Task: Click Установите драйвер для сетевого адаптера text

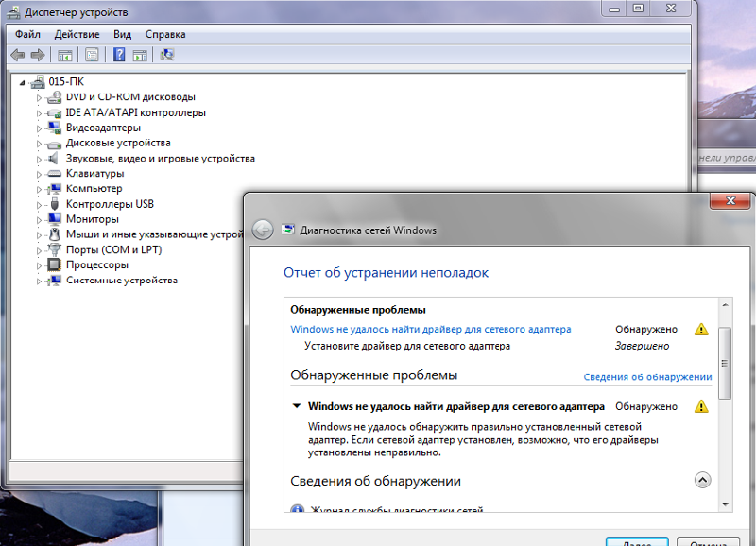Action: point(407,346)
